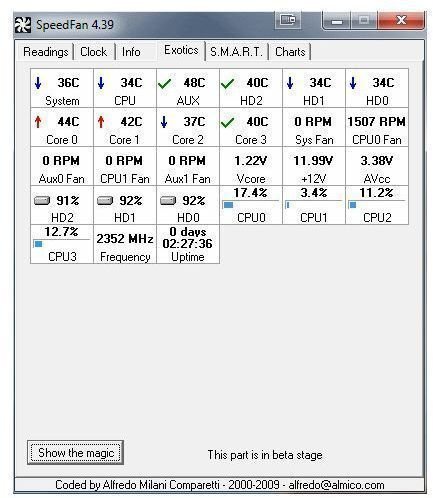
Task: Click the red up arrow beside Core 0
Action: tap(38, 122)
